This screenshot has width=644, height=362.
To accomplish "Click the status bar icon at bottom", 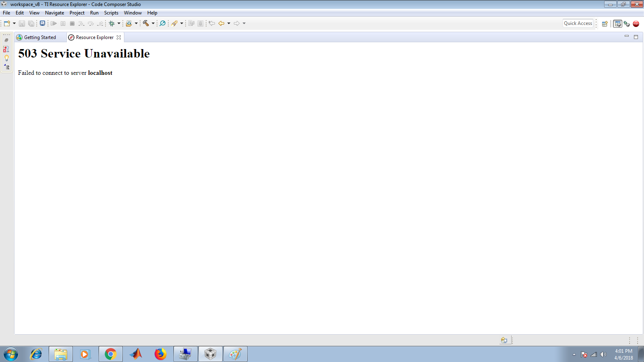I will pos(504,340).
